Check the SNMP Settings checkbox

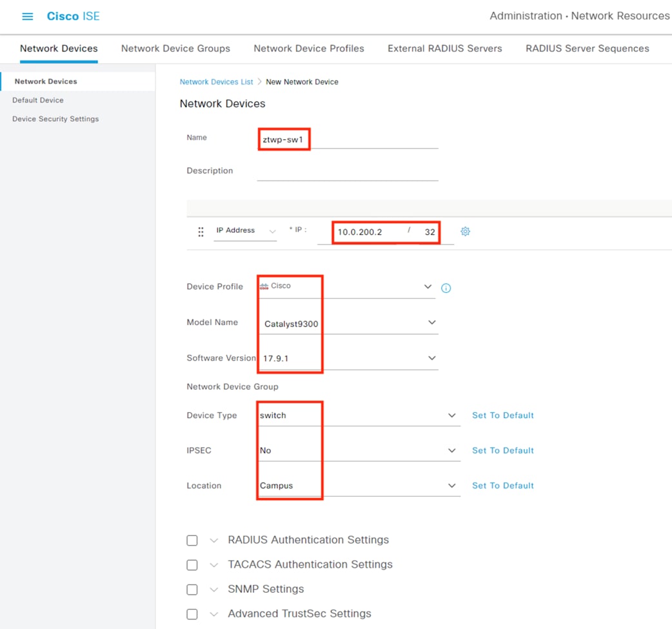tap(192, 590)
